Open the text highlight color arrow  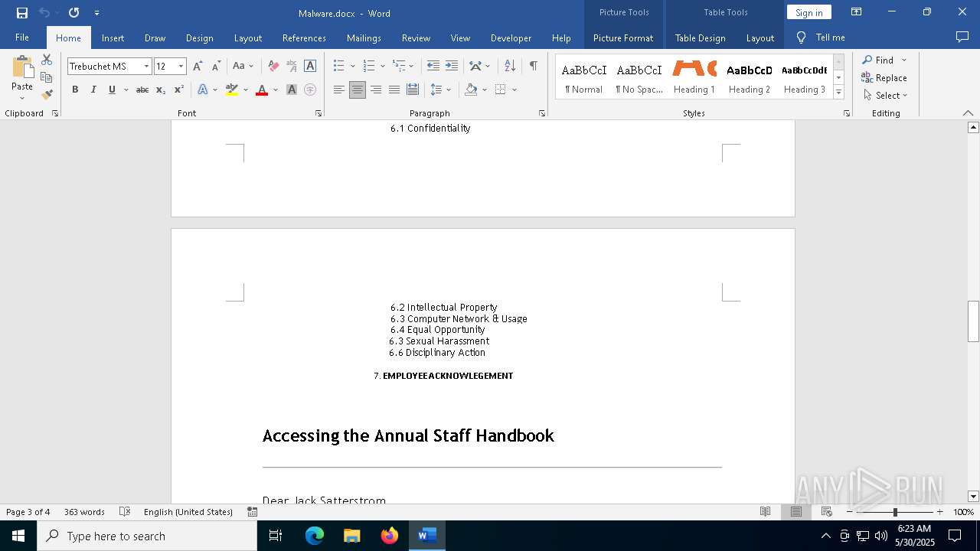pos(245,90)
